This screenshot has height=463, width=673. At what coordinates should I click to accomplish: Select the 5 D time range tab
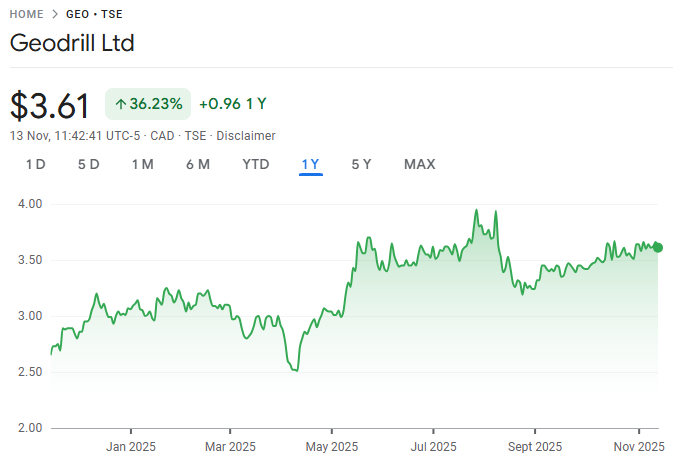[x=89, y=164]
